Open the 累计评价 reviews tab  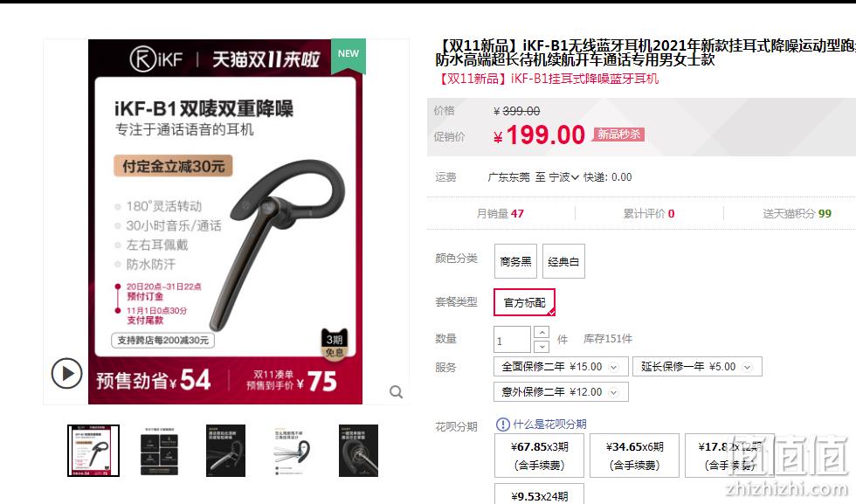coord(648,213)
